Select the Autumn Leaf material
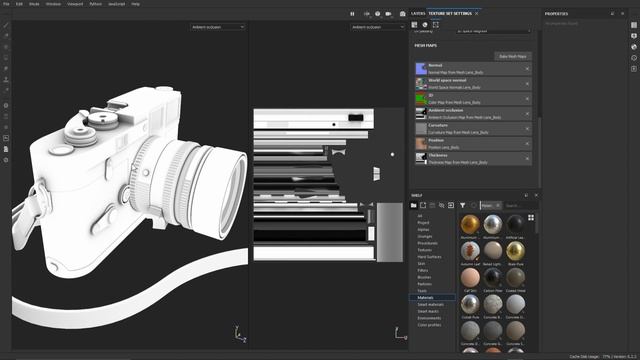Image resolution: width=640 pixels, height=360 pixels. [470, 251]
